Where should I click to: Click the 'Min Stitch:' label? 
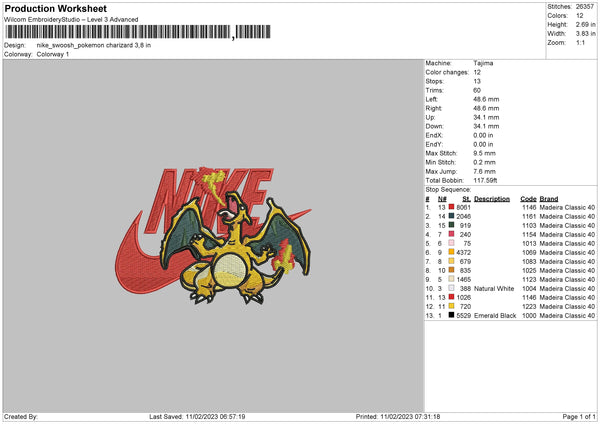[441, 162]
